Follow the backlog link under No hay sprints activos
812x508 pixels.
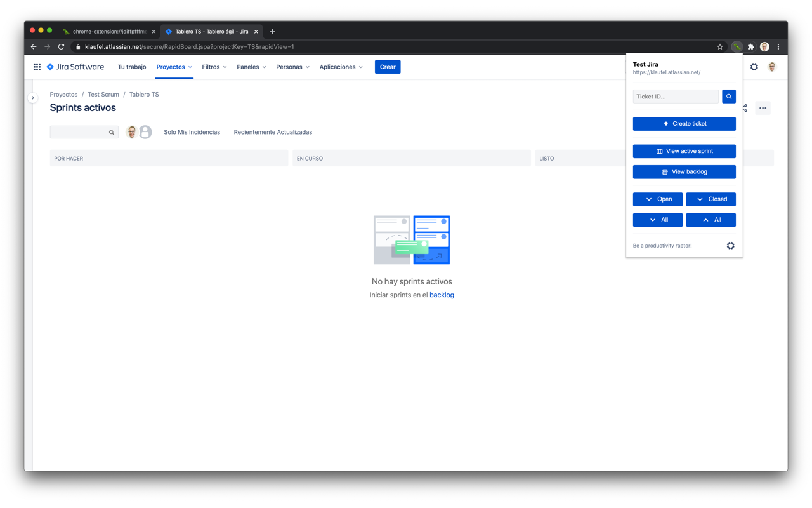[x=442, y=295]
